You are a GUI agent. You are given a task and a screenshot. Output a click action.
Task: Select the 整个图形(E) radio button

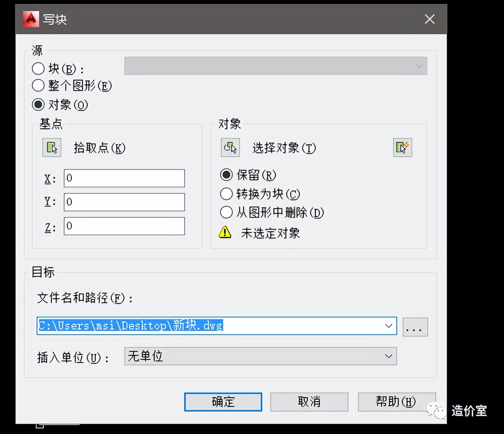click(x=38, y=85)
